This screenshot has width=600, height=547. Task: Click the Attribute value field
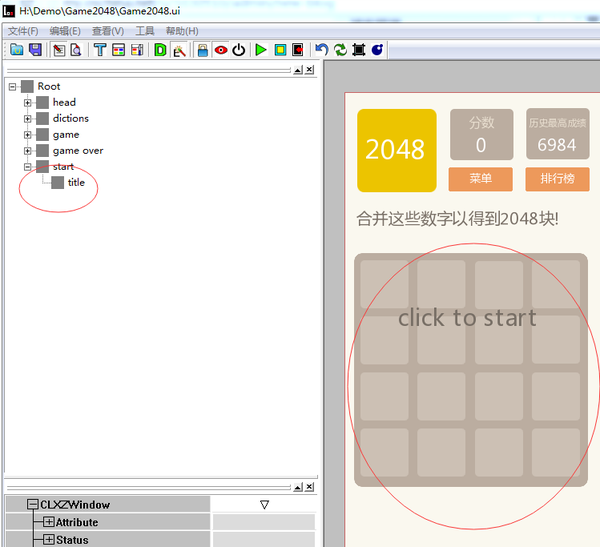click(x=264, y=522)
